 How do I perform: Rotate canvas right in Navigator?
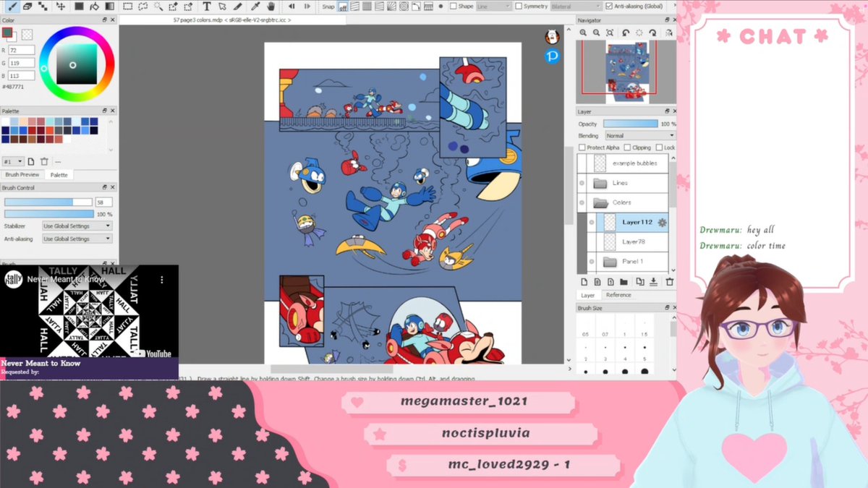[652, 33]
